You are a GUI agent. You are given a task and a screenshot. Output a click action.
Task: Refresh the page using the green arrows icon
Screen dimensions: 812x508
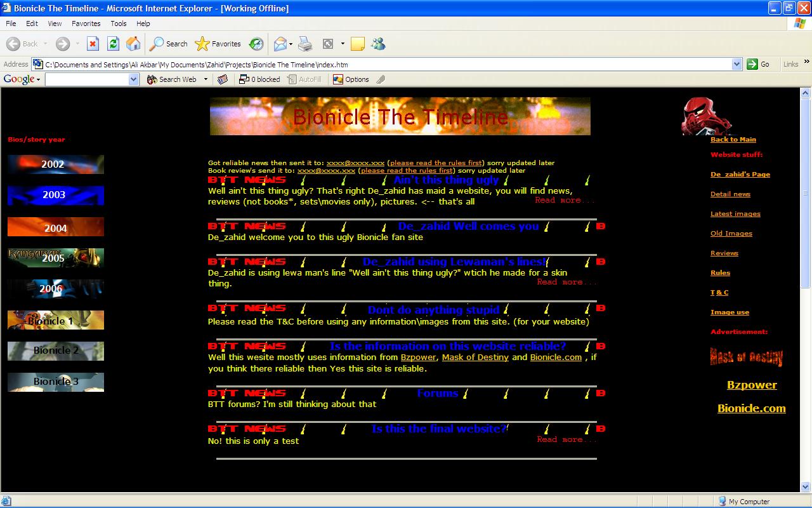[x=113, y=44]
